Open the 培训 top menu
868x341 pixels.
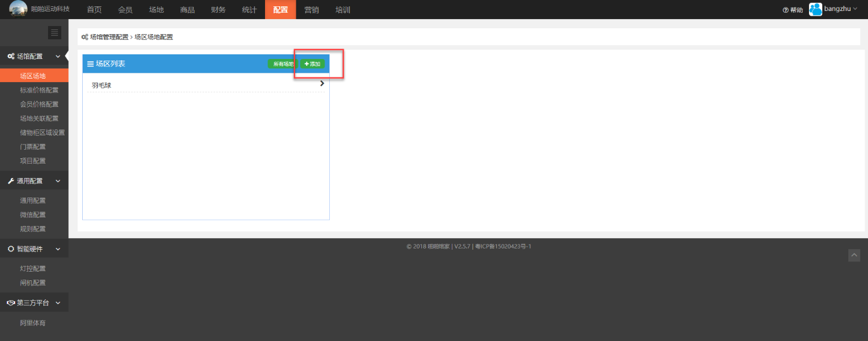tap(343, 10)
